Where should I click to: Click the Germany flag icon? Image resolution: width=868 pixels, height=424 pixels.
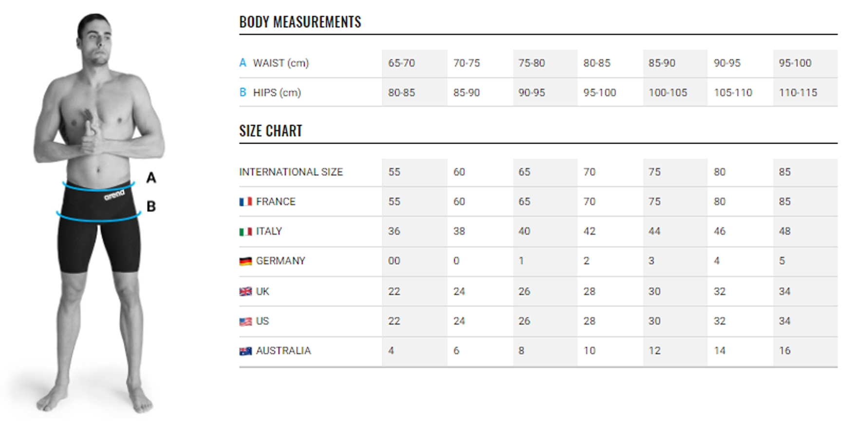coord(245,261)
